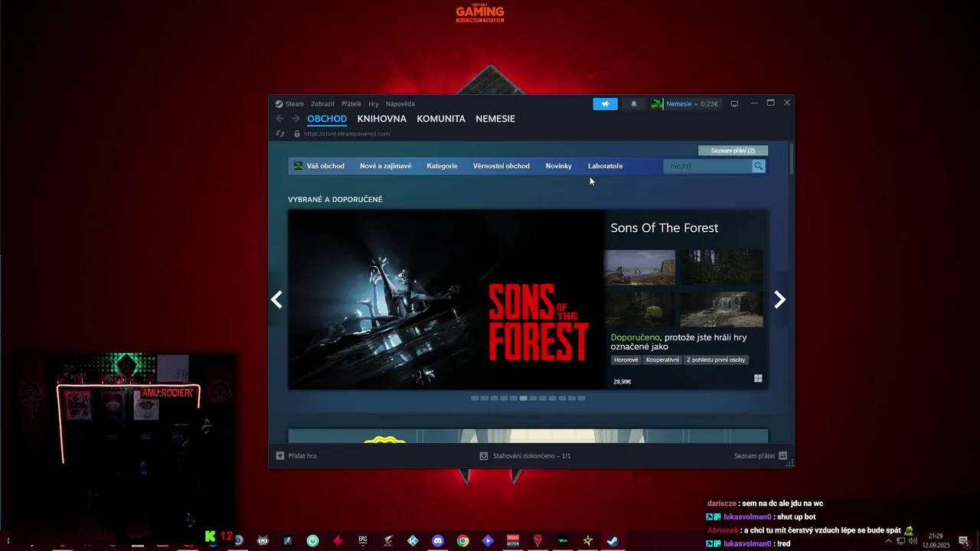The height and width of the screenshot is (551, 980).
Task: Select the last carousel page dot
Action: click(582, 398)
